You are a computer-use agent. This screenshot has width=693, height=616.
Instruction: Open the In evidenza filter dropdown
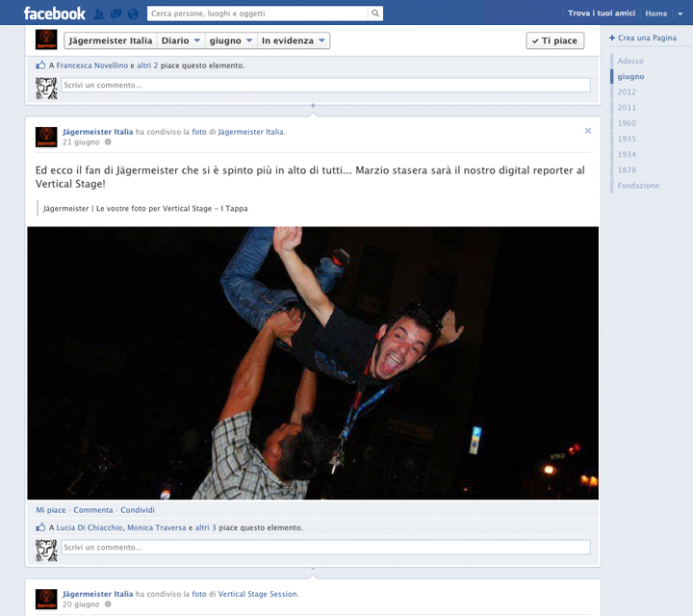(x=295, y=40)
